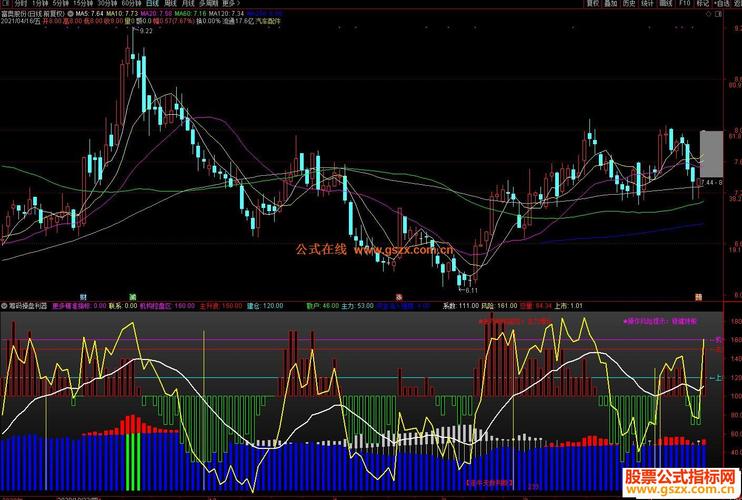The image size is (742, 500).
Task: Click the 标记 mark button
Action: 703,3
